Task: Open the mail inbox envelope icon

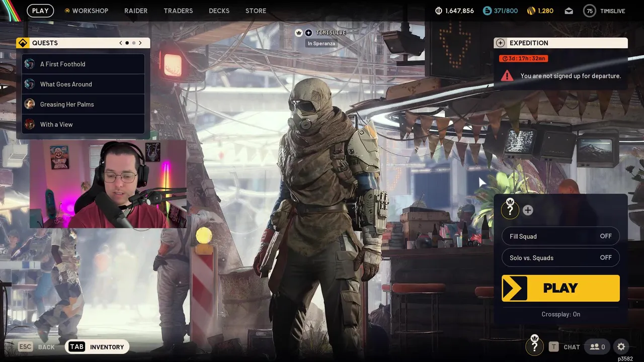Action: 569,11
